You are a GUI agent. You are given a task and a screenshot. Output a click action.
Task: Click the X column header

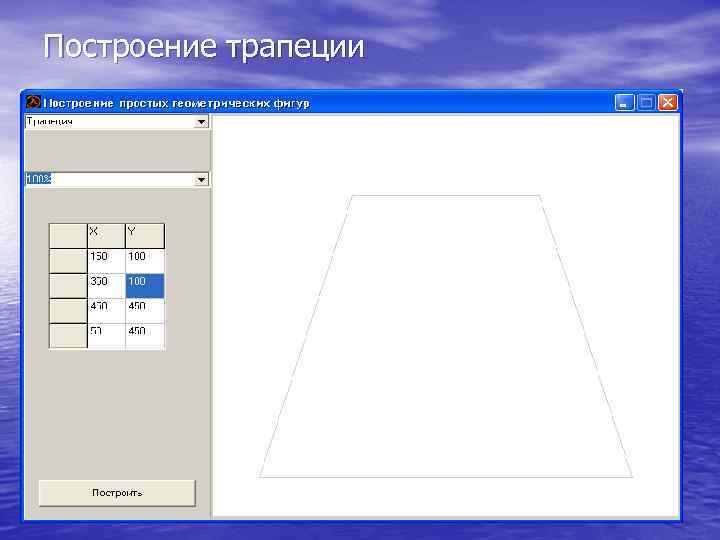click(106, 236)
